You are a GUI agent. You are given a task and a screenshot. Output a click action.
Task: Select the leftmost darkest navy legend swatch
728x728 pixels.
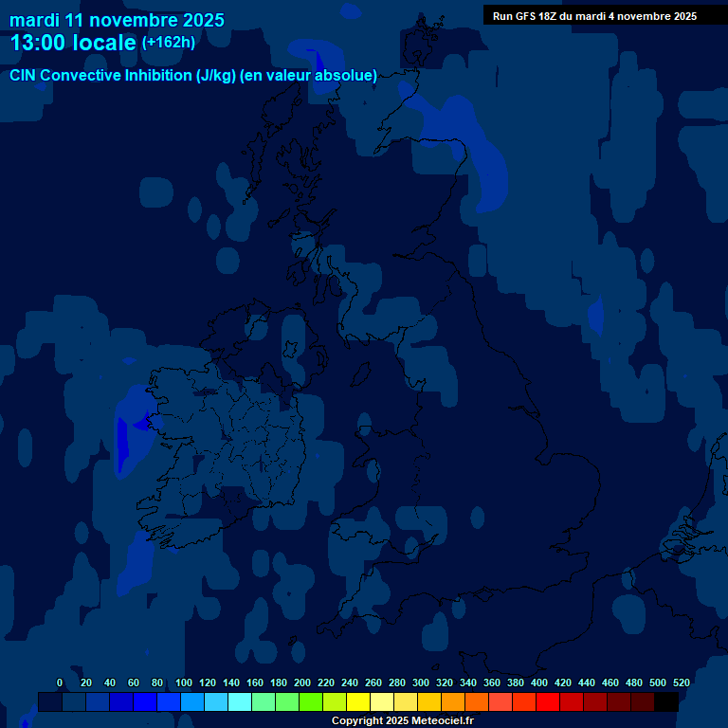[50, 701]
